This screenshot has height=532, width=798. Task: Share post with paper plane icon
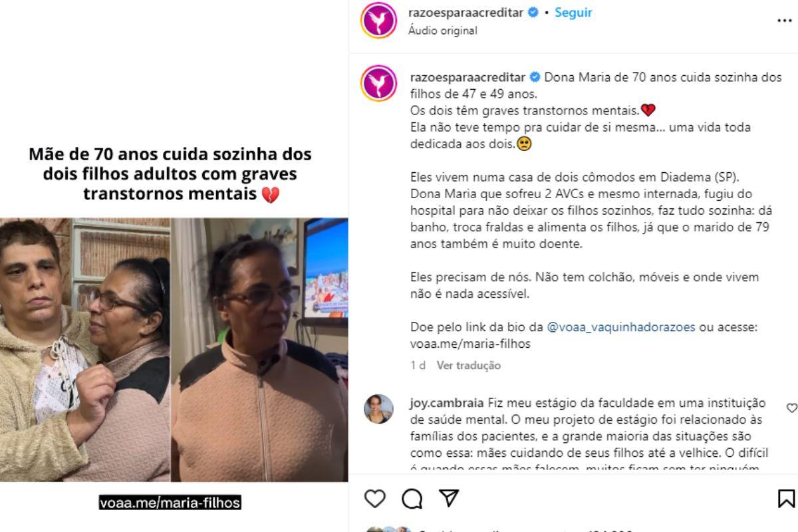[450, 498]
